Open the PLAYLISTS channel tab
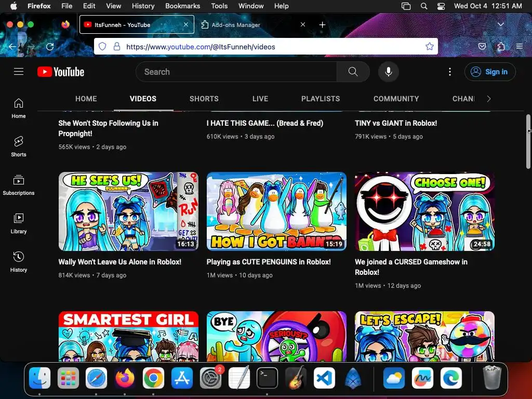Image resolution: width=532 pixels, height=399 pixels. pyautogui.click(x=321, y=99)
